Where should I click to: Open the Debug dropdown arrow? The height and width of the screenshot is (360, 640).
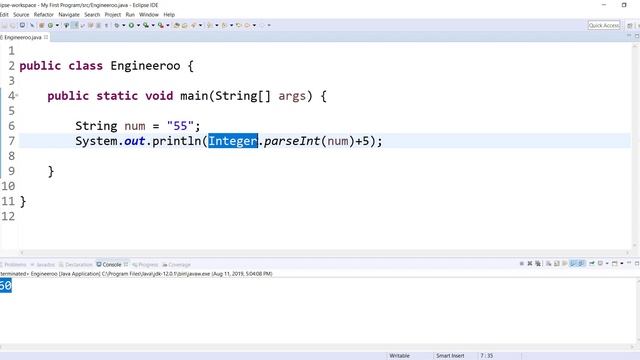click(x=124, y=25)
